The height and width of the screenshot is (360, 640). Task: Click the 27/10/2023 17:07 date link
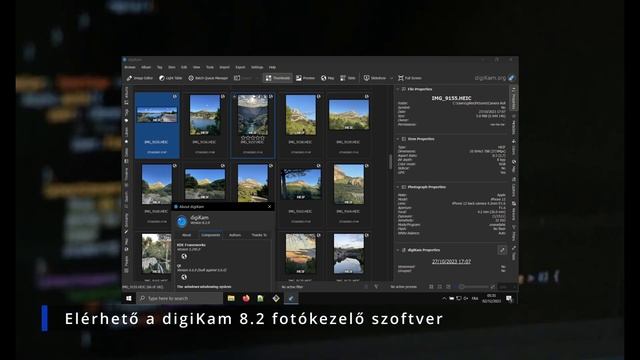(x=451, y=261)
